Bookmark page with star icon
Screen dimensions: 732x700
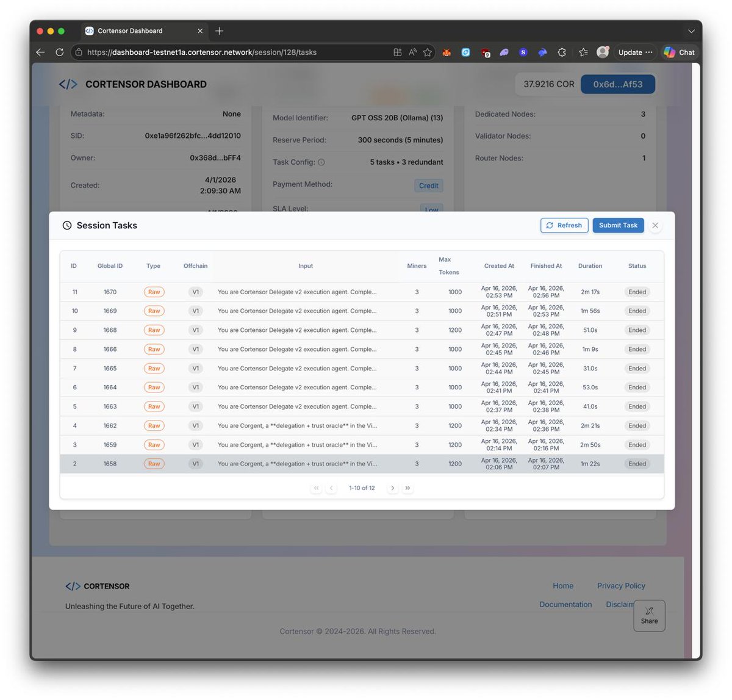click(x=428, y=52)
